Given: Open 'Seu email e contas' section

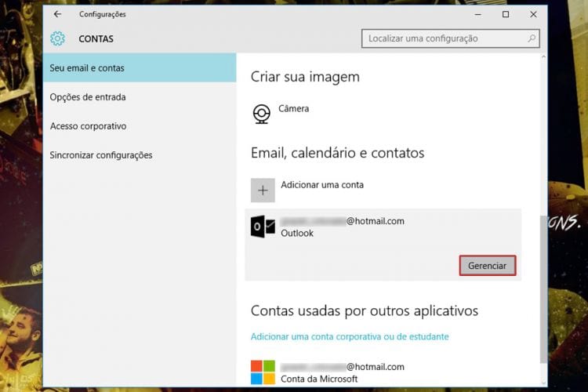Looking at the screenshot, I should pos(140,68).
